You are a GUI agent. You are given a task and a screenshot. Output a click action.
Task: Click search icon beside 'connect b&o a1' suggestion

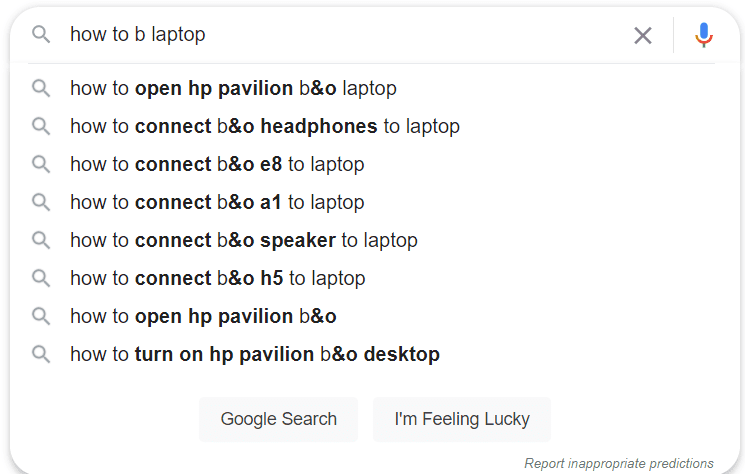(41, 202)
